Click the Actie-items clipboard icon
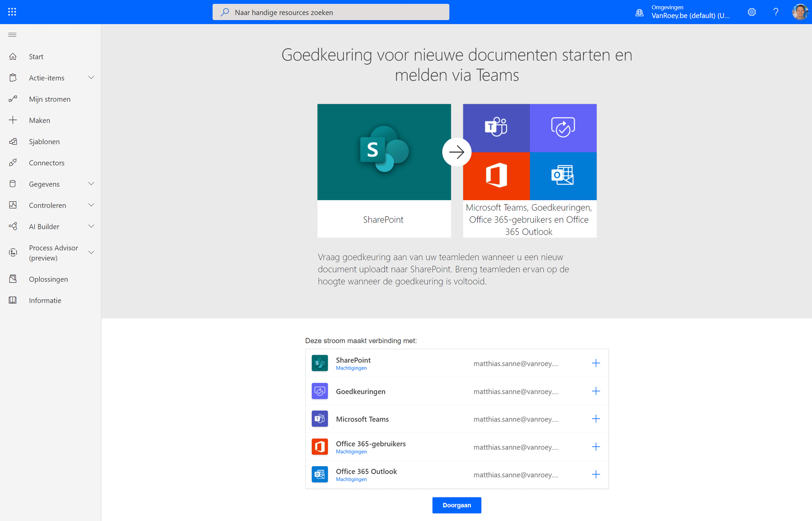 [x=13, y=78]
